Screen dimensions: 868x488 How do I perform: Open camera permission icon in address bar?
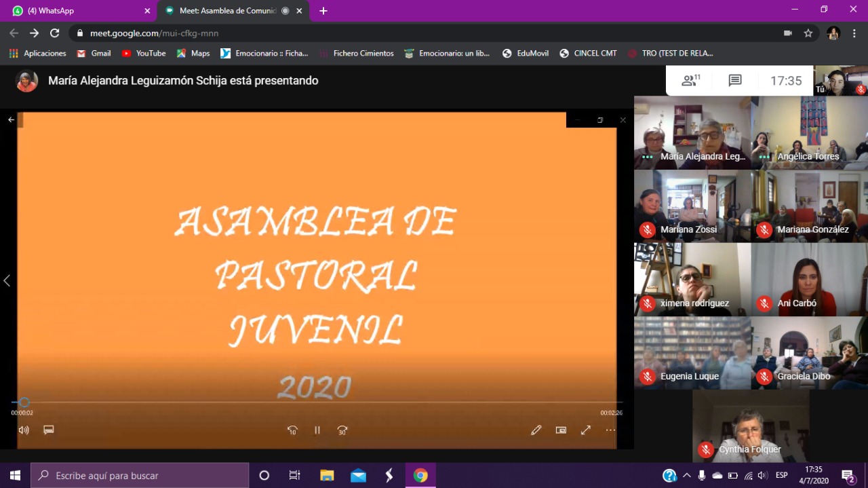pyautogui.click(x=787, y=33)
